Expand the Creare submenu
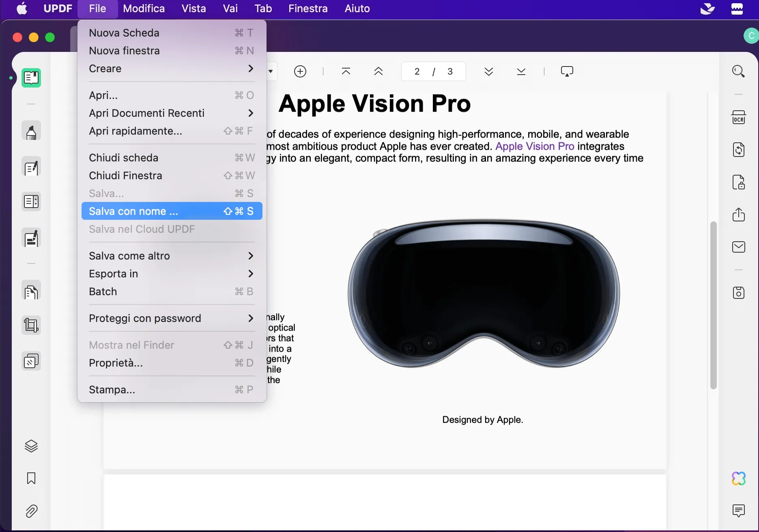 tap(172, 69)
